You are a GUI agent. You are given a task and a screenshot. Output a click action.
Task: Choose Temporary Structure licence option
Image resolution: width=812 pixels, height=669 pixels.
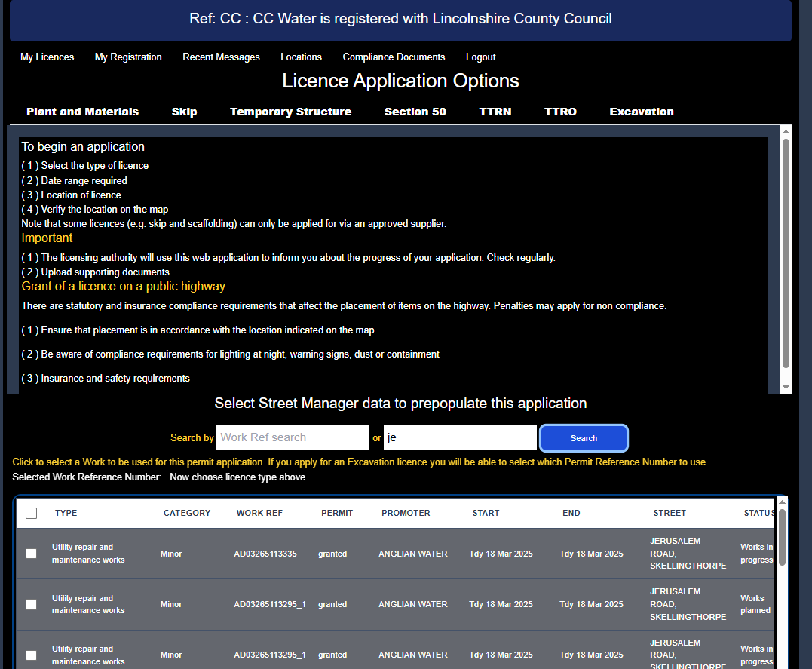tap(290, 112)
